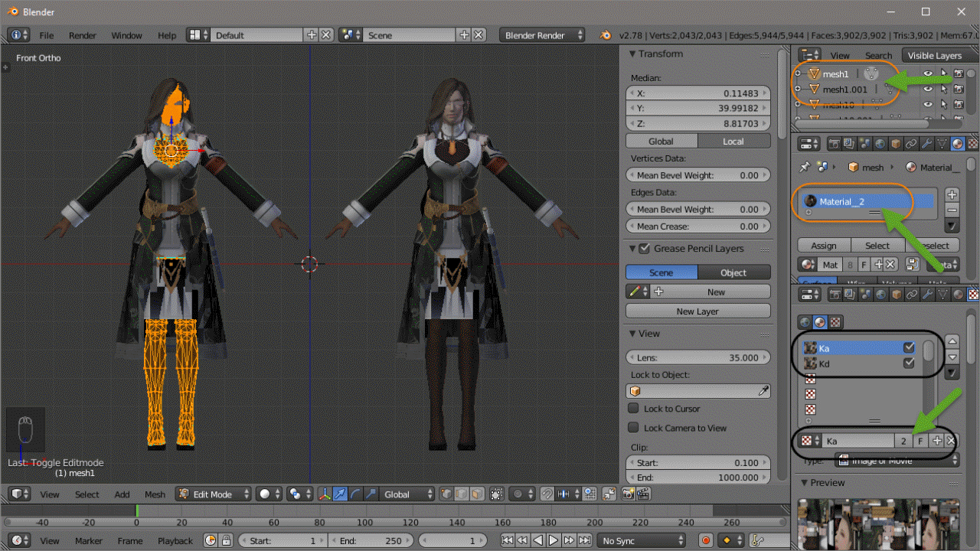Open the Constraints chain-link tab
Screen dimensions: 980x551
click(911, 144)
